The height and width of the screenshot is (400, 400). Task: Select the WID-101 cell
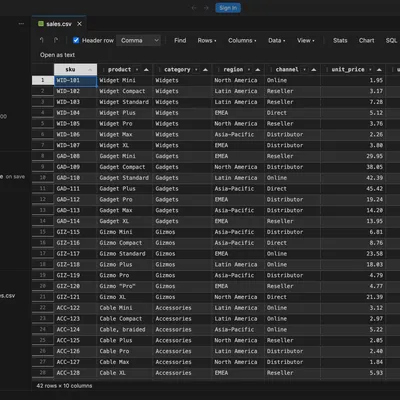pos(76,80)
